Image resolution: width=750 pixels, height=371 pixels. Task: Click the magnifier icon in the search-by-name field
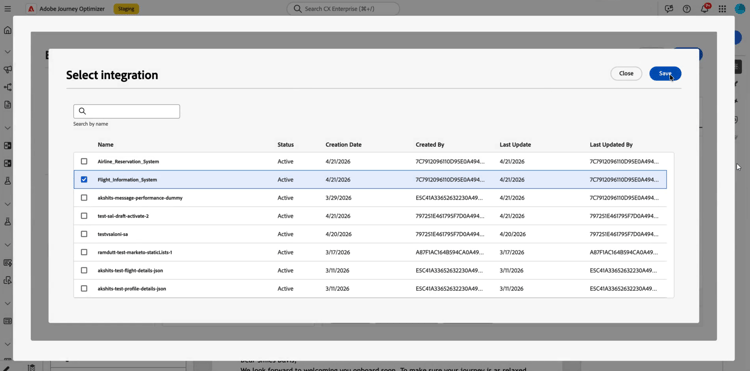point(82,111)
